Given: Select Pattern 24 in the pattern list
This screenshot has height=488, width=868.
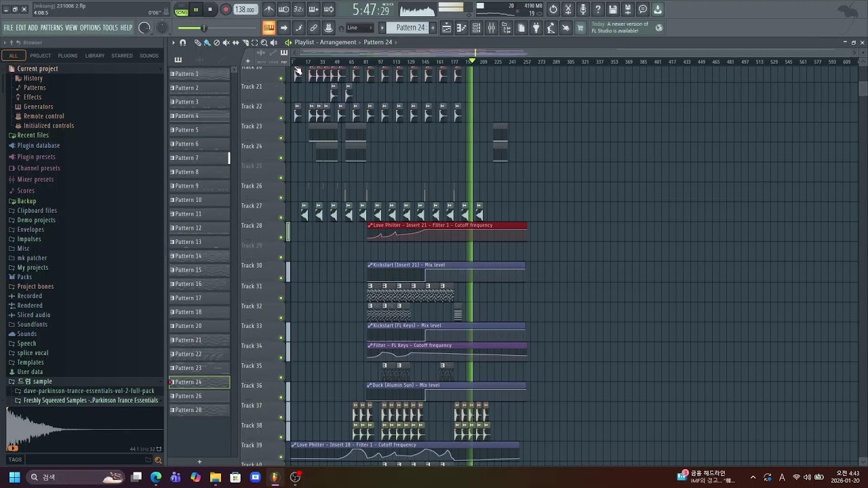Looking at the screenshot, I should click(199, 382).
